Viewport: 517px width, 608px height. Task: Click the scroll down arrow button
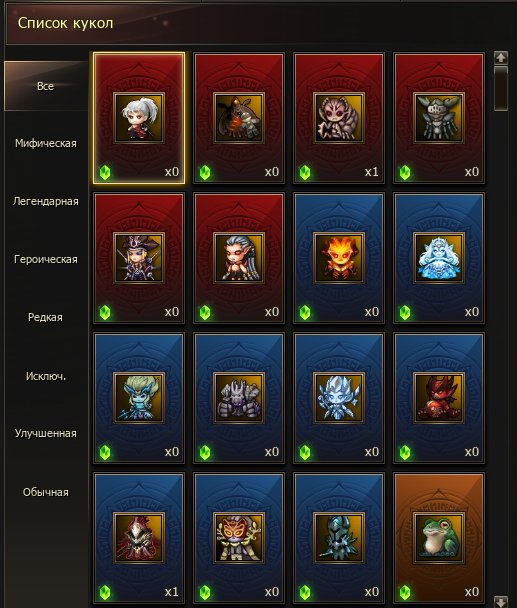(501, 602)
